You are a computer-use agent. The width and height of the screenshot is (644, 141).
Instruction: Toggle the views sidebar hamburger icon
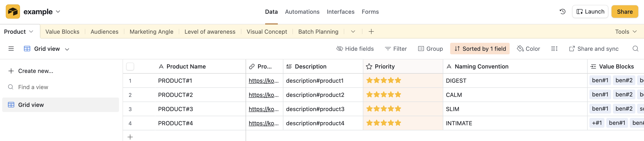pos(11,49)
